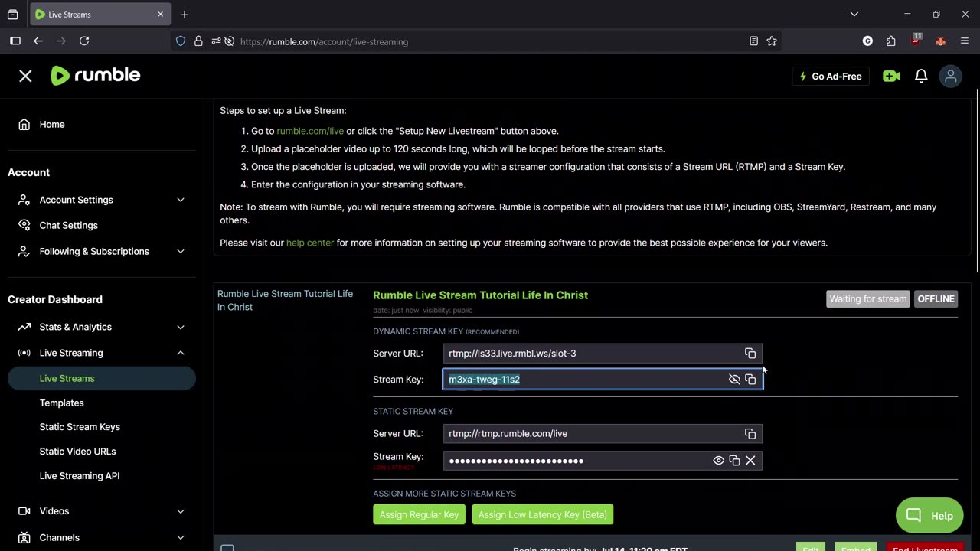
Task: Follow the rumble.com/live link
Action: [x=310, y=131]
